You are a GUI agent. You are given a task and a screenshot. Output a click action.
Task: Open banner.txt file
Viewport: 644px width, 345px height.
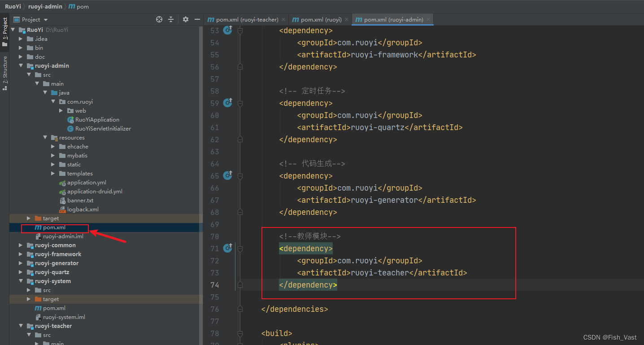[x=76, y=201]
